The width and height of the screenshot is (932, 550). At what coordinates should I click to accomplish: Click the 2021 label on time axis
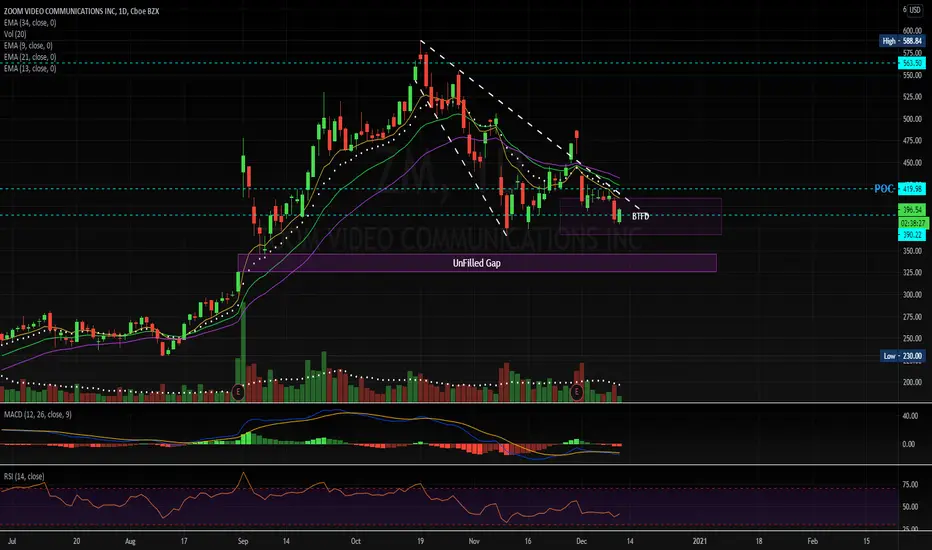pyautogui.click(x=700, y=541)
